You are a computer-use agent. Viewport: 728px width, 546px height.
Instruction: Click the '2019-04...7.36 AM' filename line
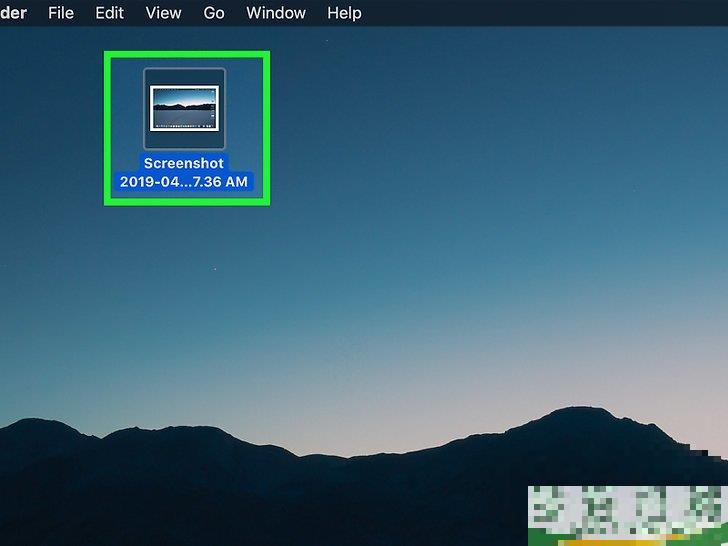[x=186, y=182]
